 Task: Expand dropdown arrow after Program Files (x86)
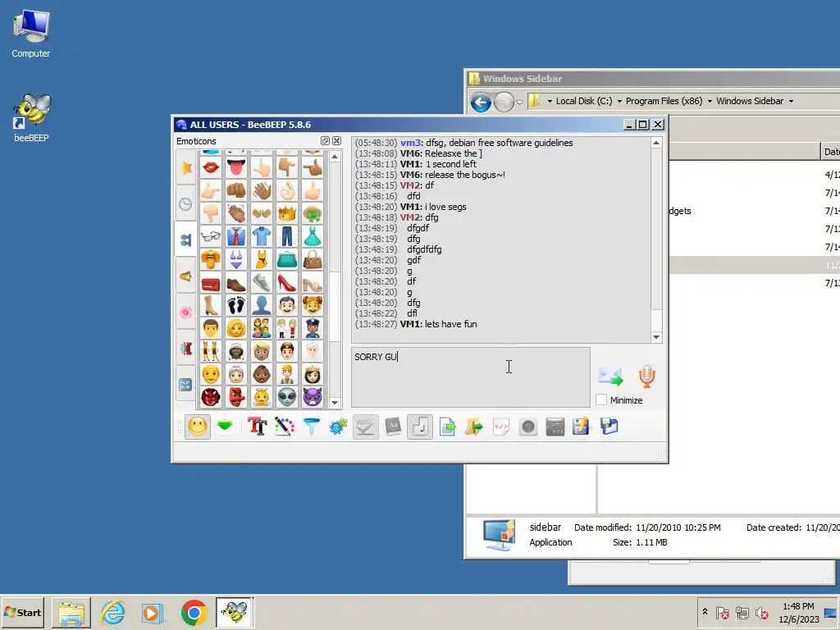pyautogui.click(x=710, y=101)
